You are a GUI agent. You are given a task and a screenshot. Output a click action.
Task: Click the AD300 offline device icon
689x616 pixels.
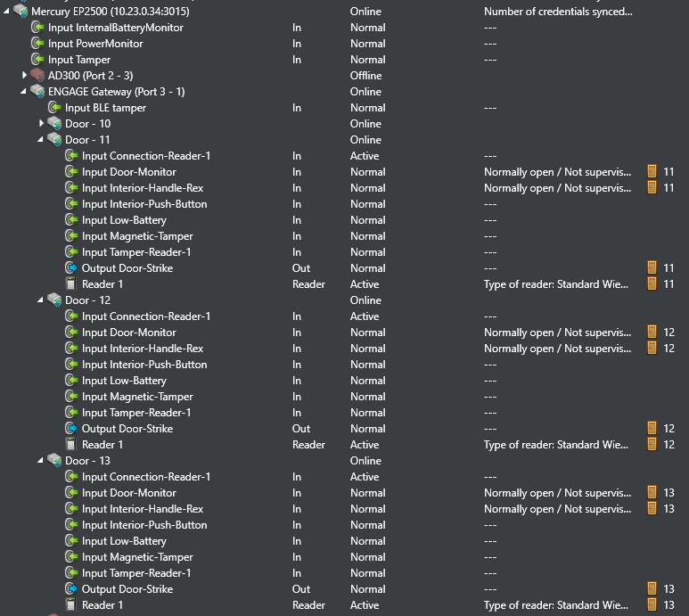[37, 76]
